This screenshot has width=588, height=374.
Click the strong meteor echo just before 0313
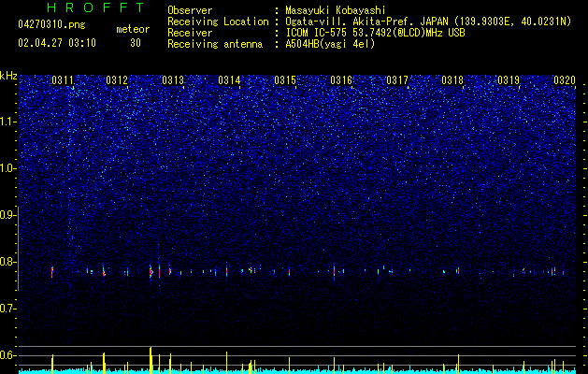151,272
